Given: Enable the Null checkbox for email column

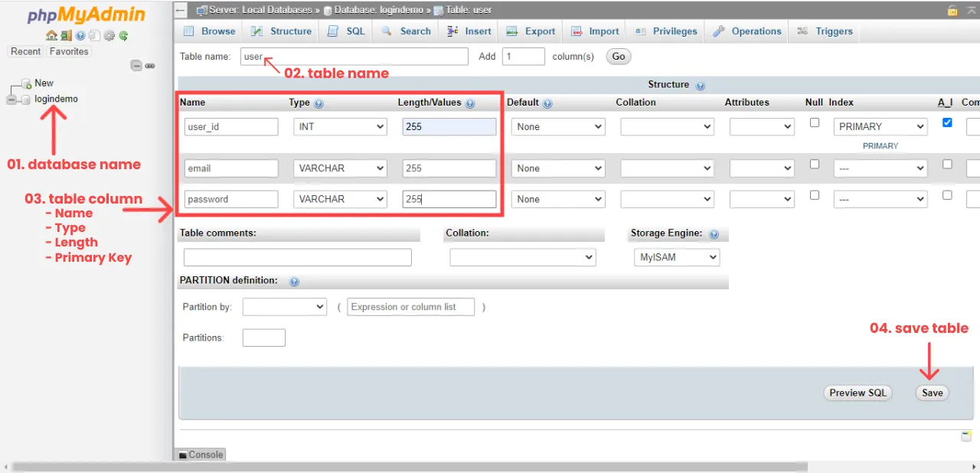Looking at the screenshot, I should pyautogui.click(x=814, y=164).
